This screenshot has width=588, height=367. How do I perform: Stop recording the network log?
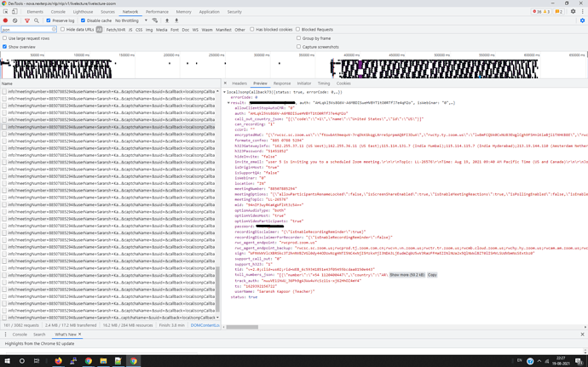pyautogui.click(x=5, y=20)
